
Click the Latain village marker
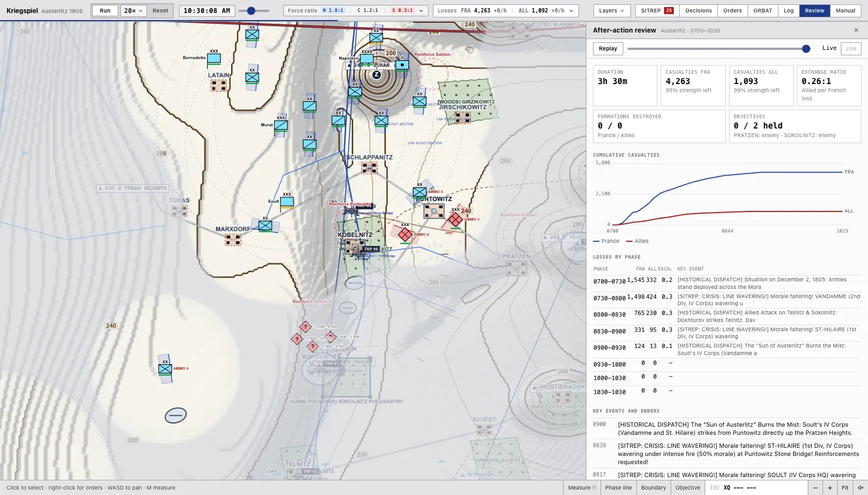[x=219, y=85]
